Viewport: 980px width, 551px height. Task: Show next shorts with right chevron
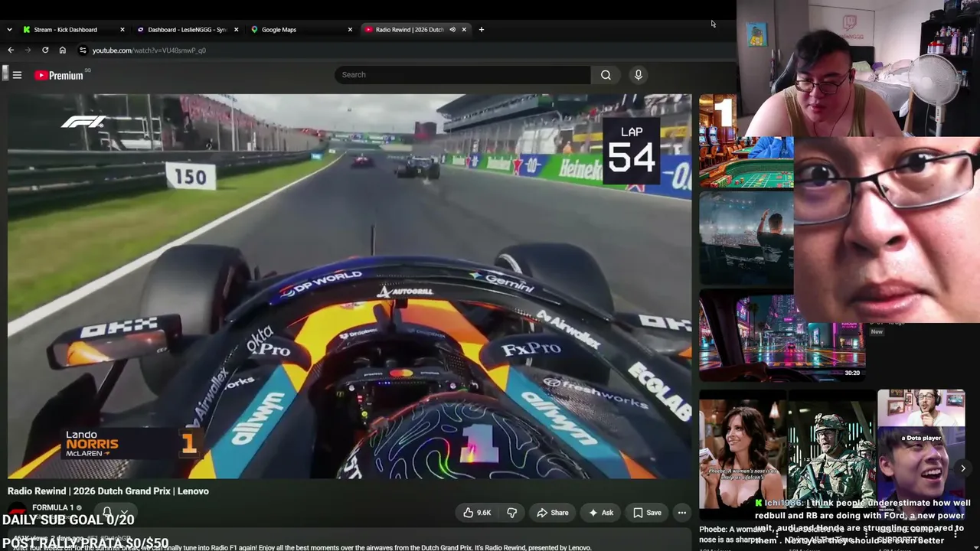click(963, 468)
